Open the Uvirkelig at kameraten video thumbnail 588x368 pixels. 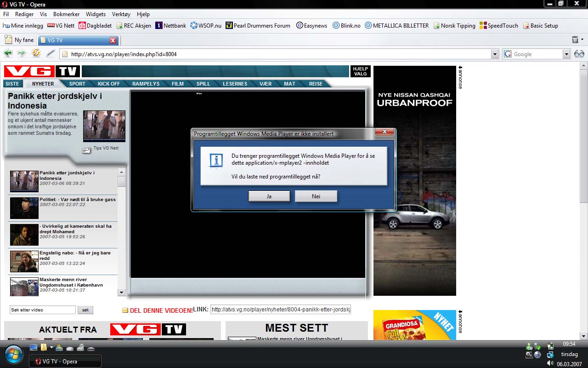(24, 235)
